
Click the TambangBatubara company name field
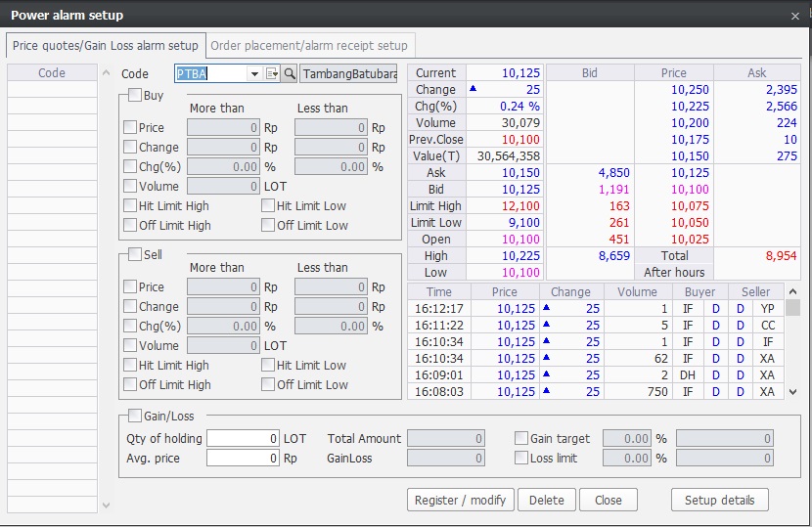pos(348,73)
